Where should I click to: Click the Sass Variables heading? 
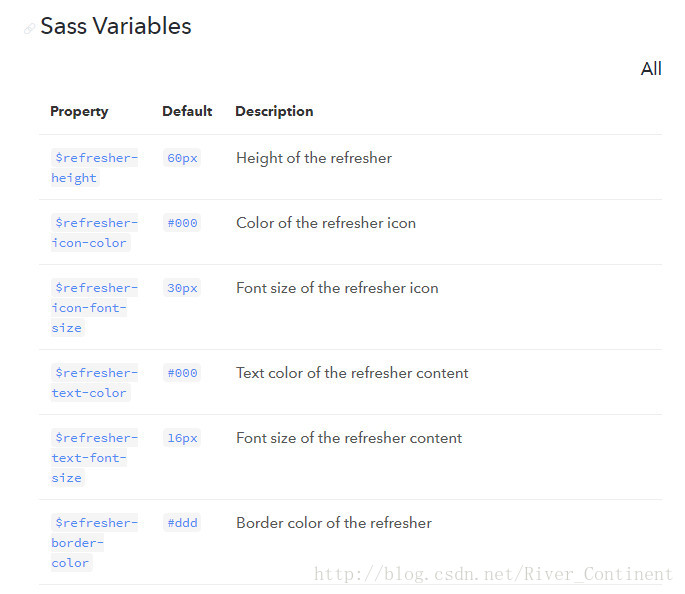116,26
